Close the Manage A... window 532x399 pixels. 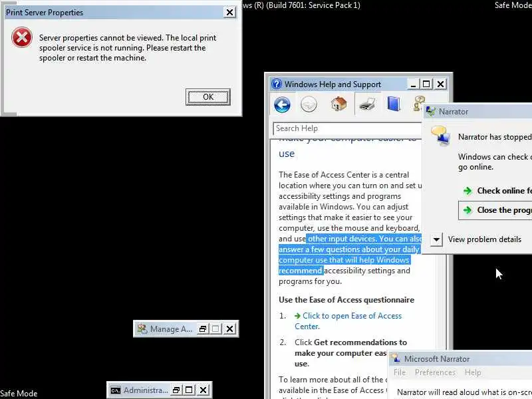coord(229,329)
